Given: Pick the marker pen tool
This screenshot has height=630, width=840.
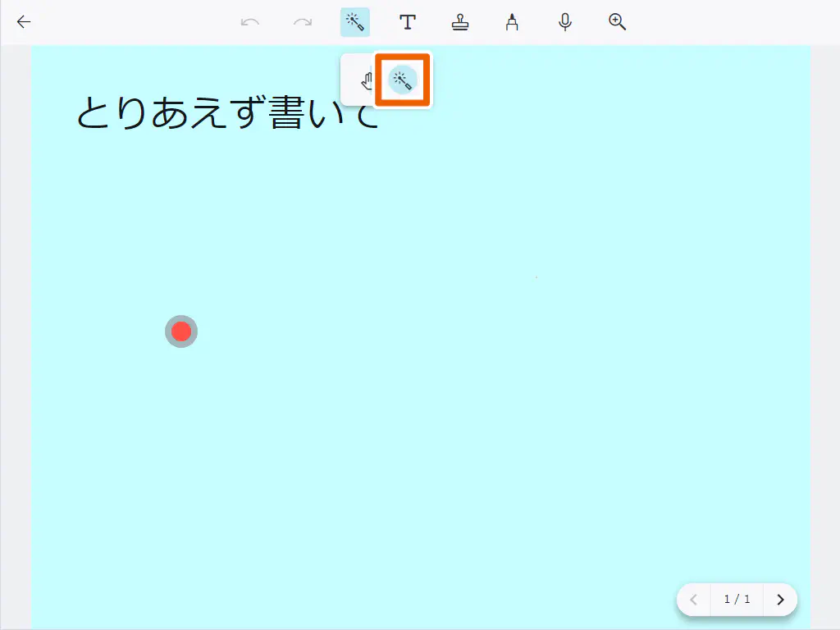Looking at the screenshot, I should point(513,22).
